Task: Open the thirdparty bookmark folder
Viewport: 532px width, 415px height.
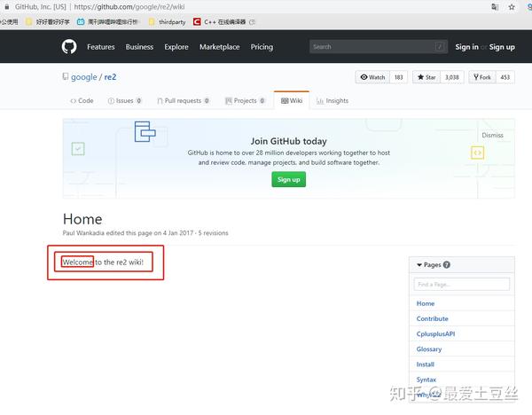Action: pyautogui.click(x=168, y=21)
